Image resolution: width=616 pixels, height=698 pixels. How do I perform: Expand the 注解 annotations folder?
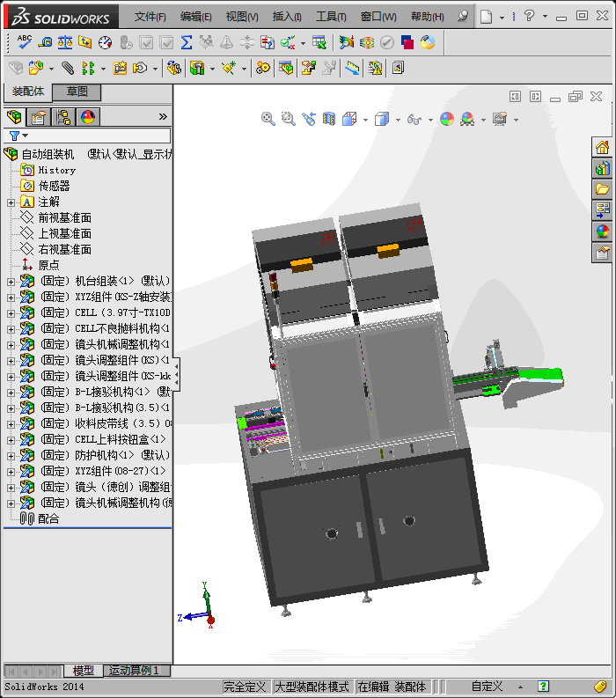pos(11,202)
